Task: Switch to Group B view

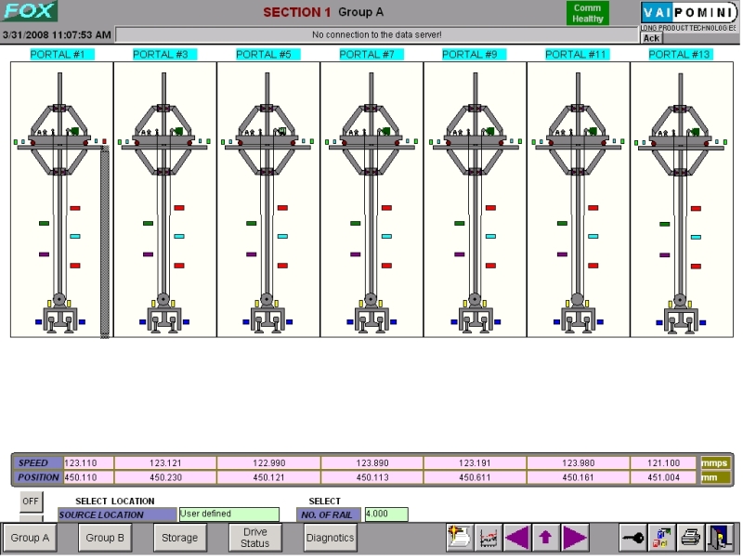Action: click(105, 538)
